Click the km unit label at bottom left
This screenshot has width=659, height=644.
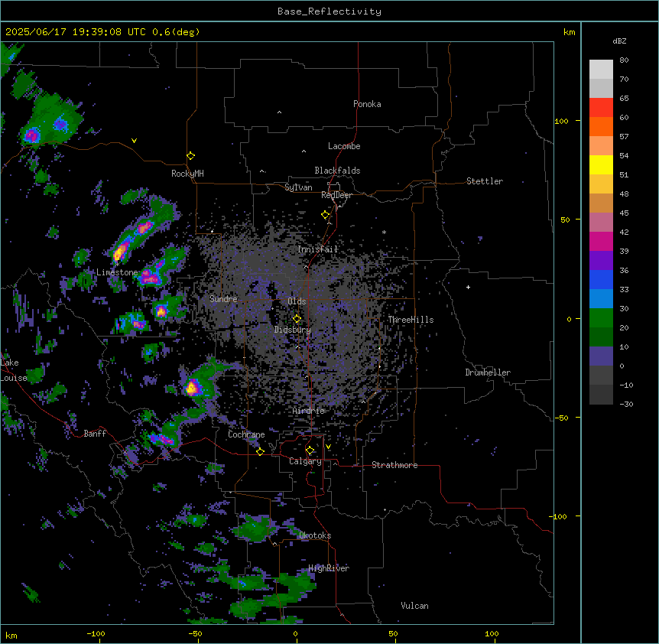click(x=11, y=636)
